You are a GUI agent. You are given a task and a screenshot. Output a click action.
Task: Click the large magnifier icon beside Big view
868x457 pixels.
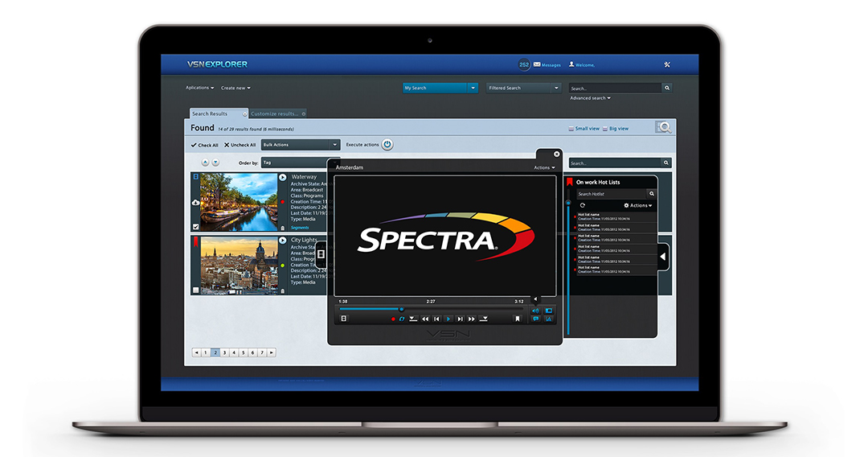664,127
